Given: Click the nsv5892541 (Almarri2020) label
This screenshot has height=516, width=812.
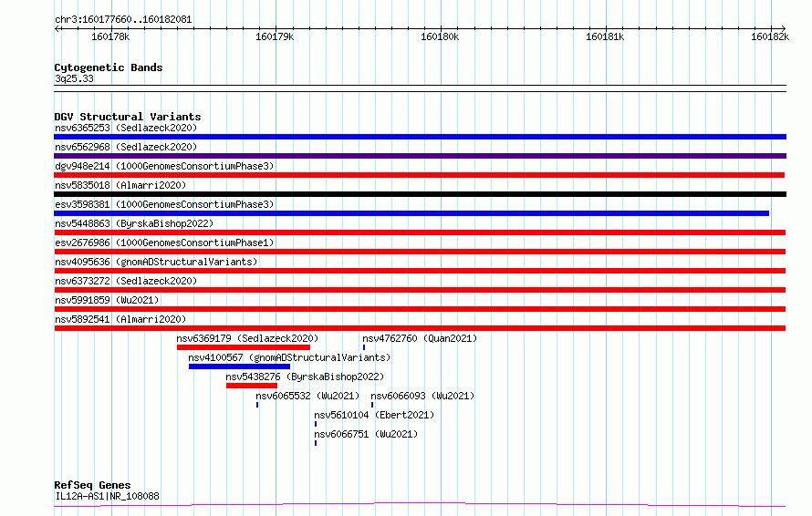Looking at the screenshot, I should (x=120, y=319).
